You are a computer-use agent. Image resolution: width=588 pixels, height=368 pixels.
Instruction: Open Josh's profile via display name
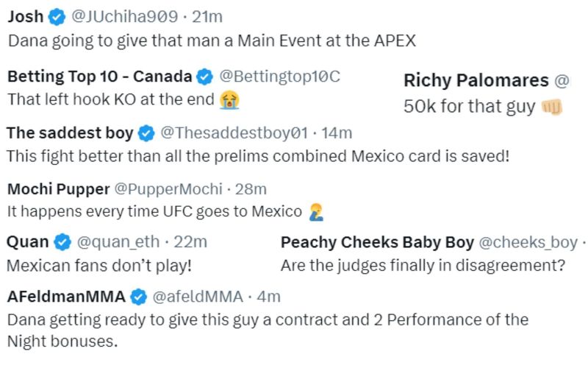tap(25, 18)
